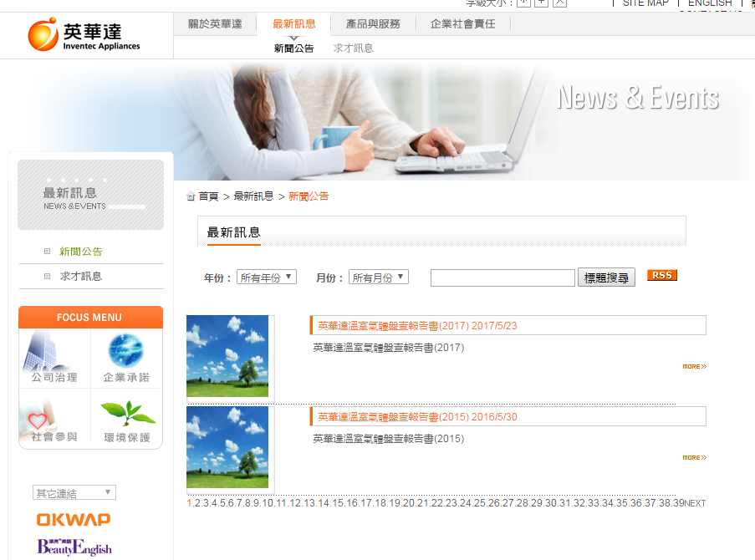Screen dimensions: 755x560
Task: Click the title search input field
Action: (502, 277)
